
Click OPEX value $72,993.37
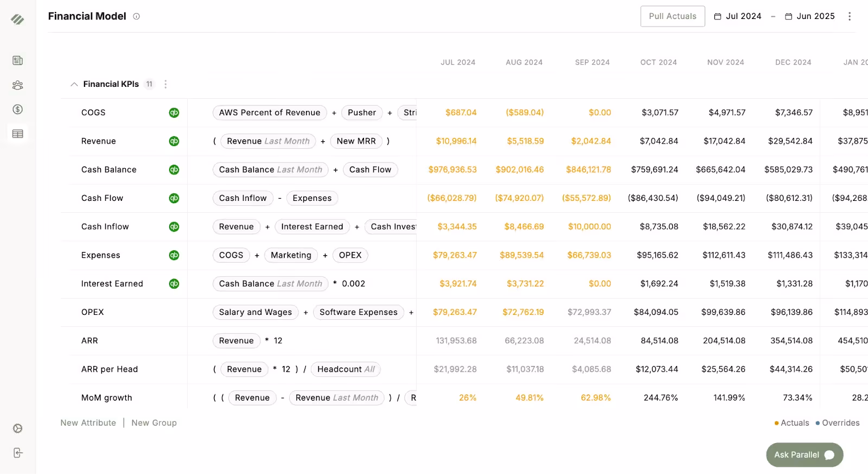click(x=589, y=312)
